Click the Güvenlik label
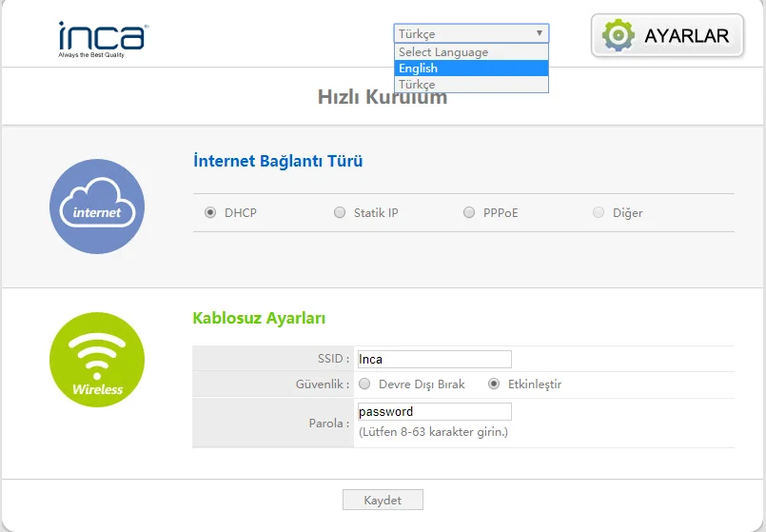This screenshot has height=532, width=766. (x=323, y=384)
